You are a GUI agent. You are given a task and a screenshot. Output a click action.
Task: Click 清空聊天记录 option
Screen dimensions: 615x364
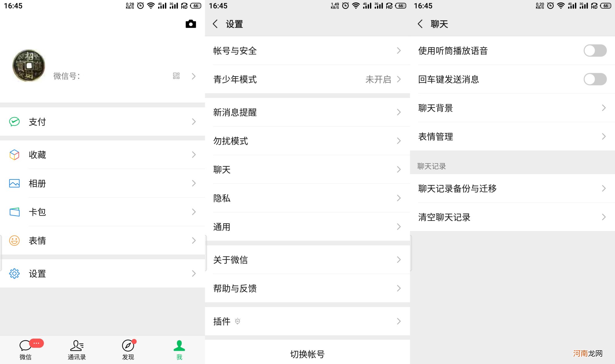[512, 217]
